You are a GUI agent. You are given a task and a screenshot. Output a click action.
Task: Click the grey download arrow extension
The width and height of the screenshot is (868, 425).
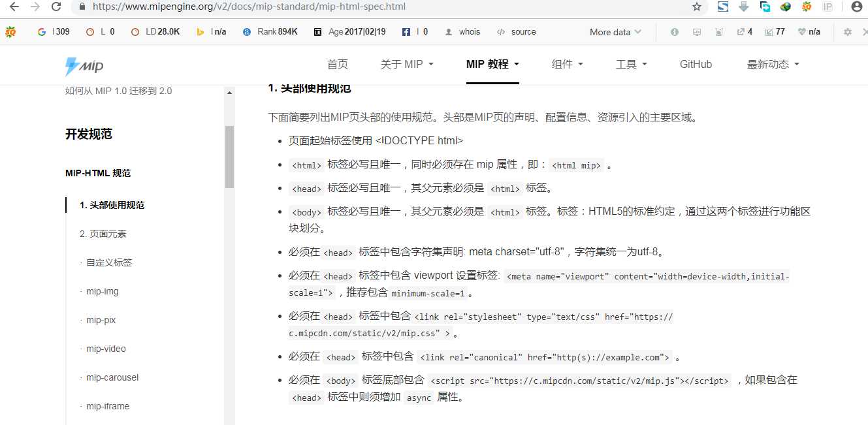(743, 7)
